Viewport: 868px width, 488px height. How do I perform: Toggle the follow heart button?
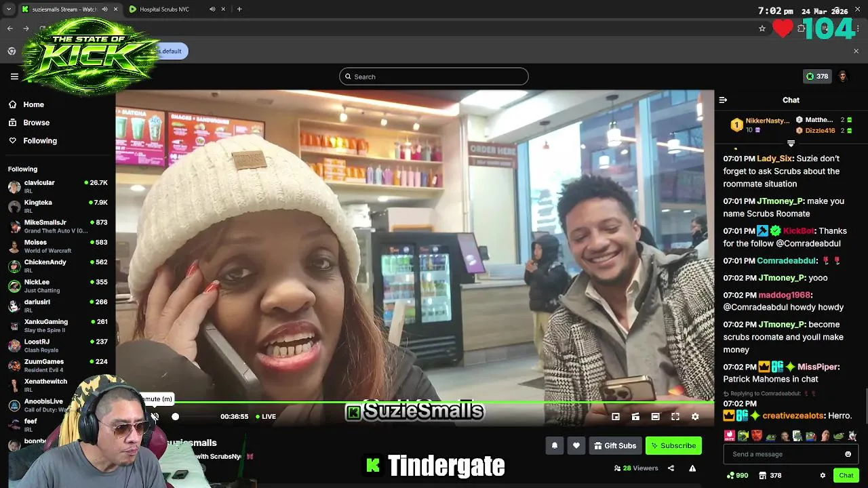(576, 445)
